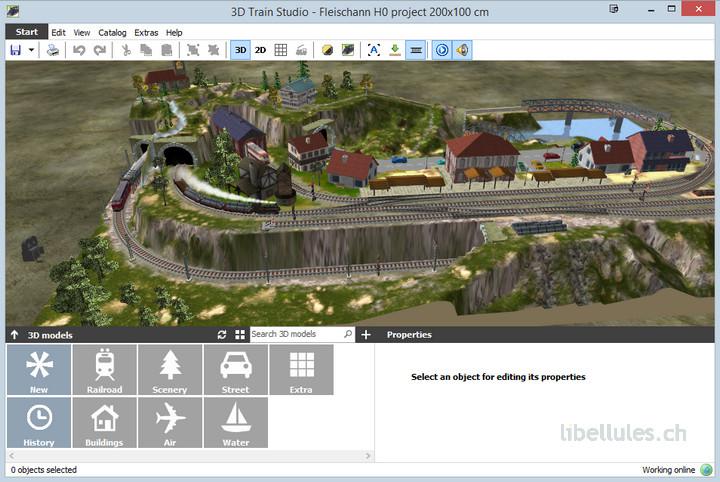
Task: Open the Catalog menu
Action: tap(112, 33)
